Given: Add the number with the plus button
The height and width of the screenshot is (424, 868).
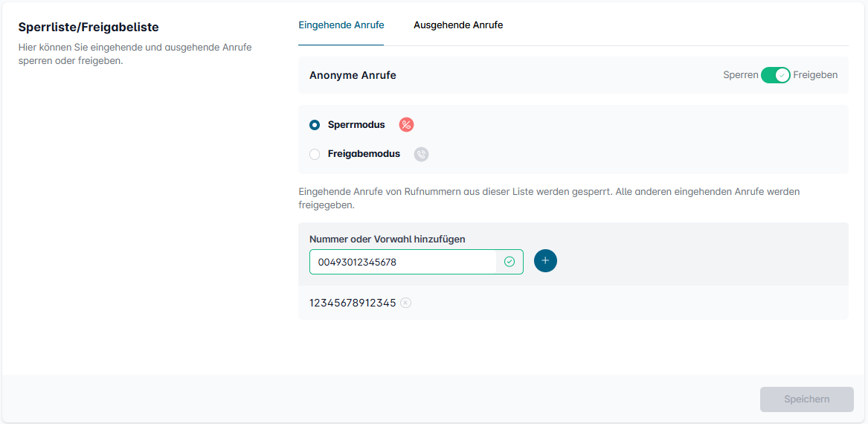Looking at the screenshot, I should [x=545, y=261].
